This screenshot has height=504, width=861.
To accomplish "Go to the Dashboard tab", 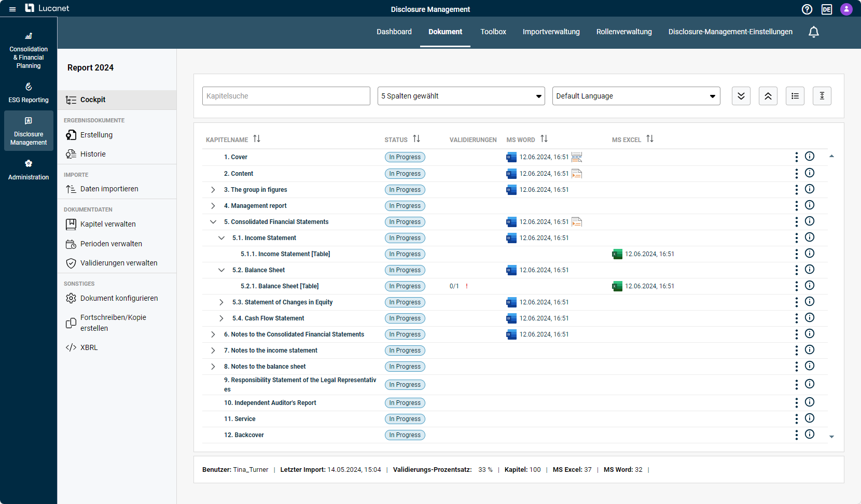I will click(394, 32).
